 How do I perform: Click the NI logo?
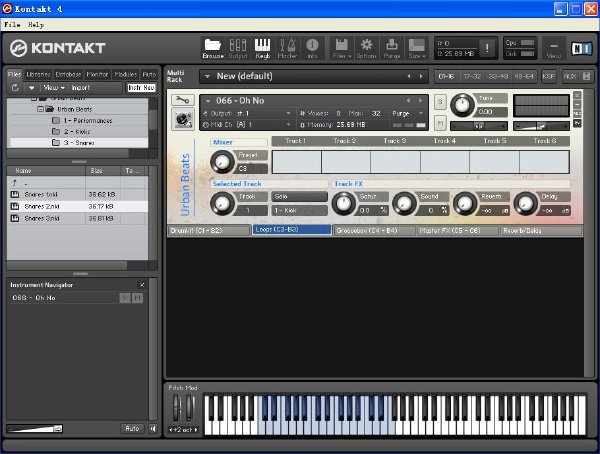tap(581, 48)
